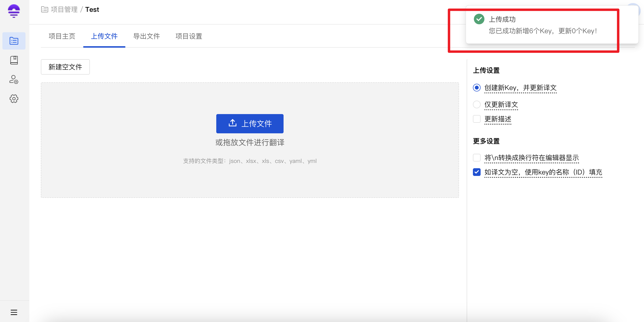Switch to the 项目设置 tab
Viewport: 644px width, 322px height.
(189, 36)
